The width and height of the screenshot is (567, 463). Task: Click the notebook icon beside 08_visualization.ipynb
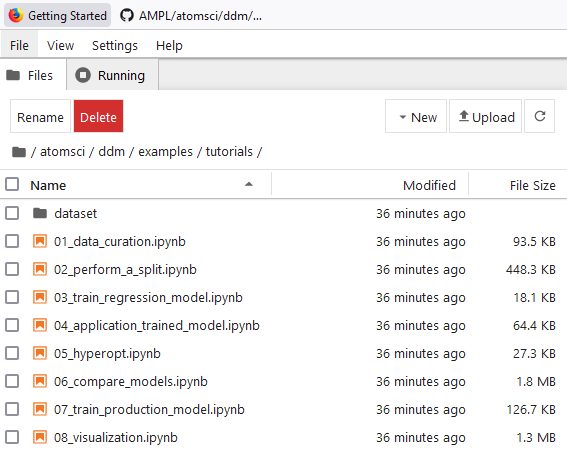pyautogui.click(x=40, y=437)
